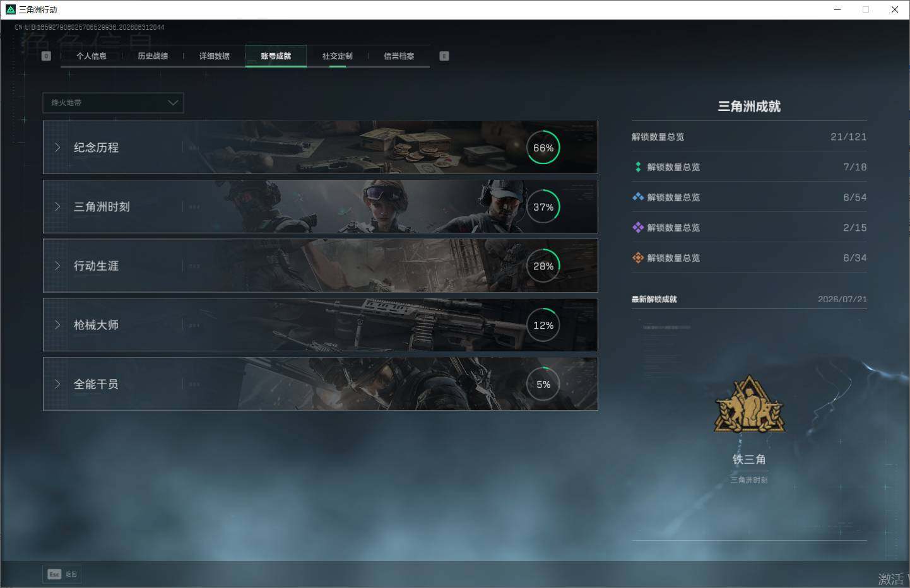
Task: Click the E next-tab key icon
Action: tap(444, 56)
